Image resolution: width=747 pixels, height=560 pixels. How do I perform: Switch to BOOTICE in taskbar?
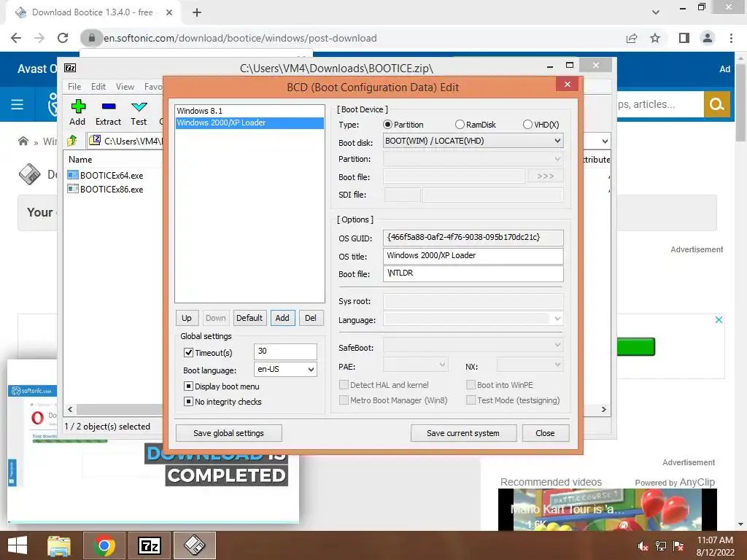[x=194, y=545]
